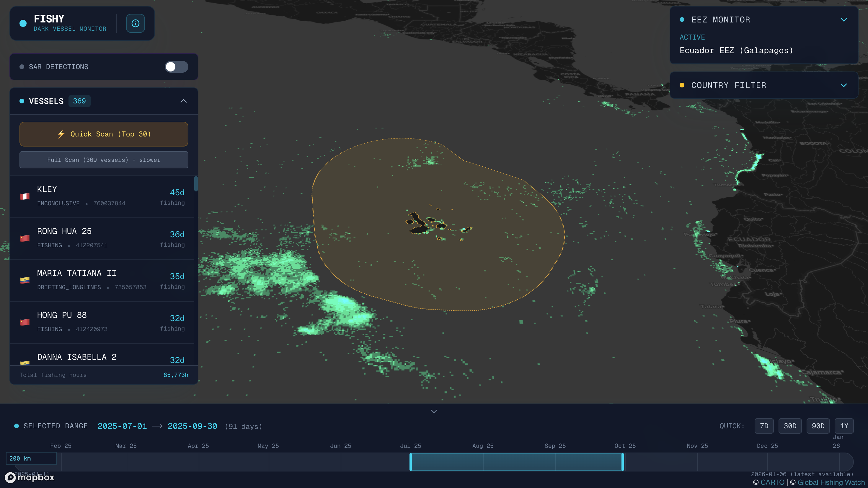Viewport: 868px width, 488px height.
Task: Click the 1Y quick range button
Action: point(844,426)
